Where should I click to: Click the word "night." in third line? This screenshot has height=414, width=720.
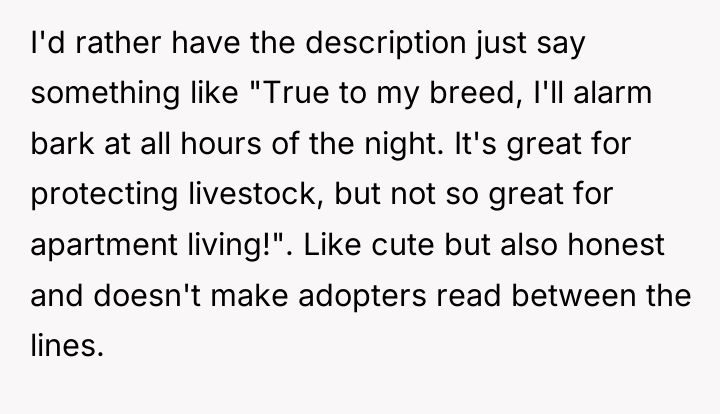click(x=404, y=145)
